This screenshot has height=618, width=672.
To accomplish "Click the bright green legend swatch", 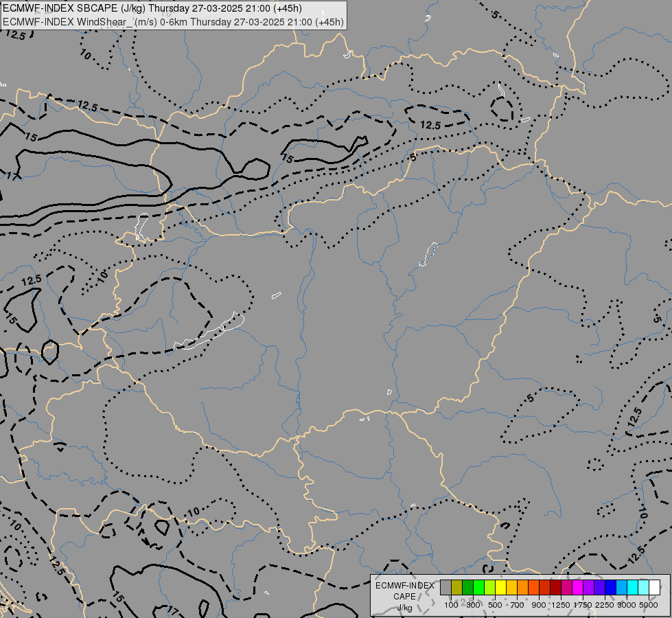I will coord(478,588).
